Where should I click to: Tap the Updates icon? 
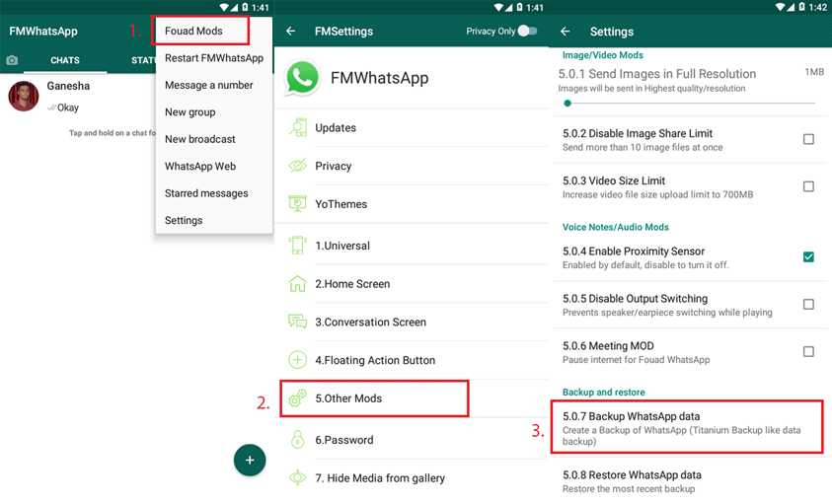coord(298,127)
